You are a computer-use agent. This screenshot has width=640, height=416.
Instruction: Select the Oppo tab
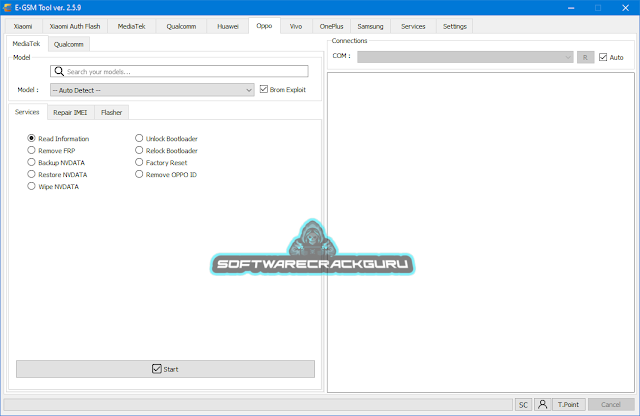click(264, 26)
